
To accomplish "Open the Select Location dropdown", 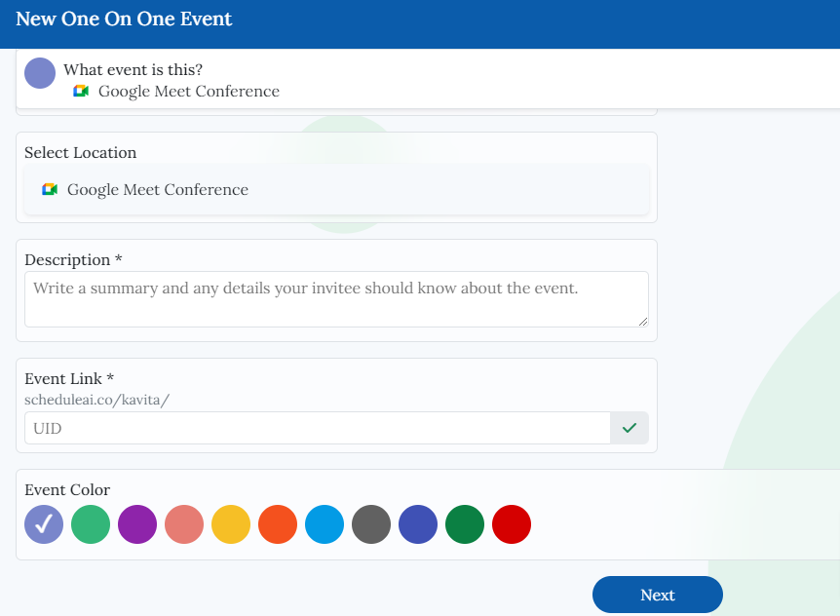I will pos(336,190).
